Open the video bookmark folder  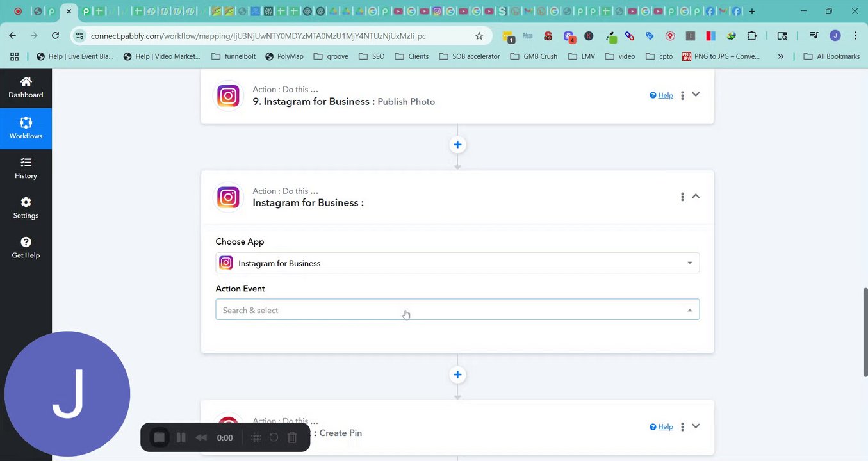pos(620,56)
